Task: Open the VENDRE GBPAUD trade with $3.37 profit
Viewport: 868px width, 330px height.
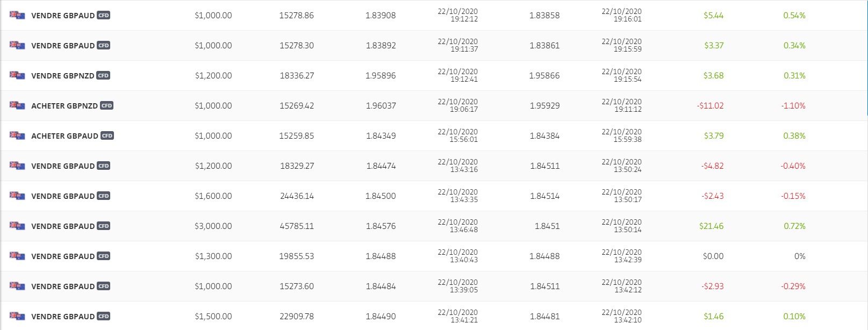Action: (x=63, y=46)
